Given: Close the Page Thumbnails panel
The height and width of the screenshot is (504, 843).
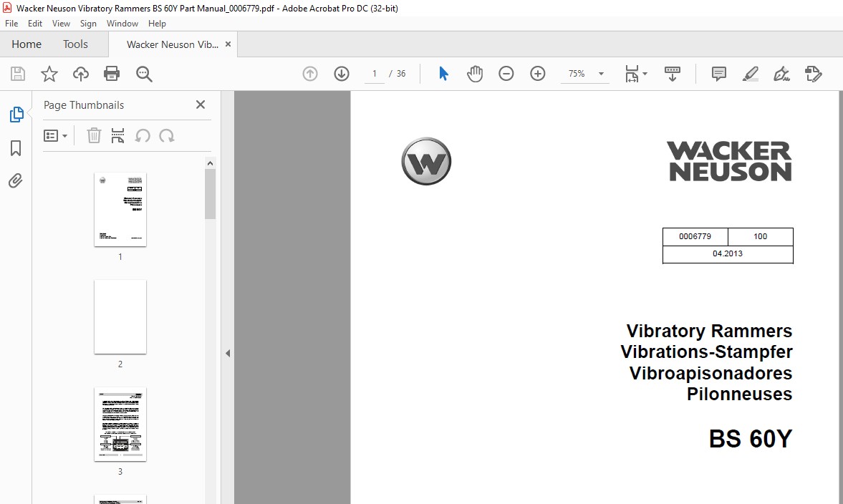Looking at the screenshot, I should point(201,105).
